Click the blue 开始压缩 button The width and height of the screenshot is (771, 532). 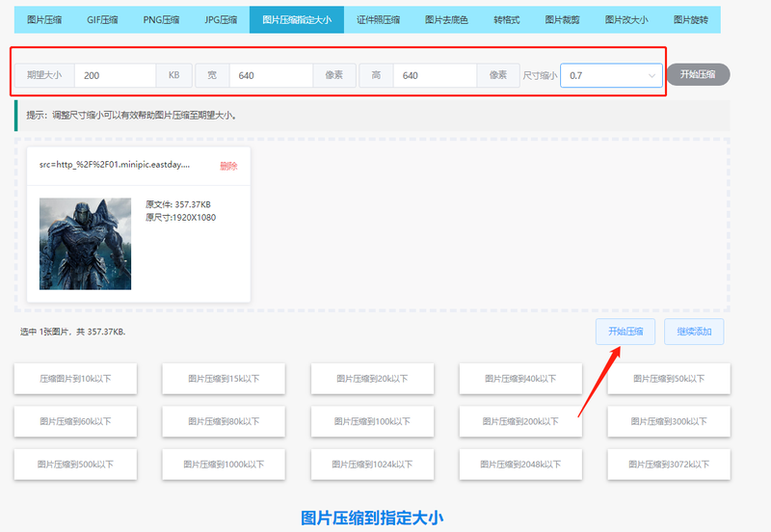click(x=625, y=332)
